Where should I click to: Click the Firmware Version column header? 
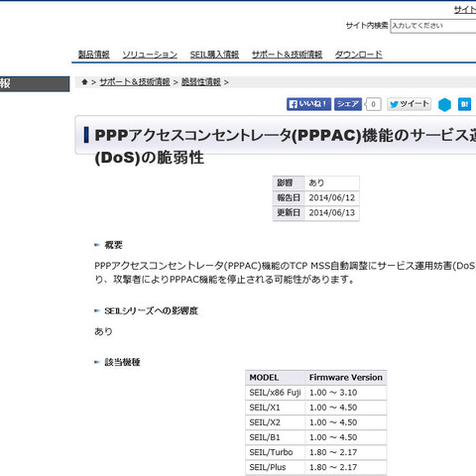coord(346,378)
